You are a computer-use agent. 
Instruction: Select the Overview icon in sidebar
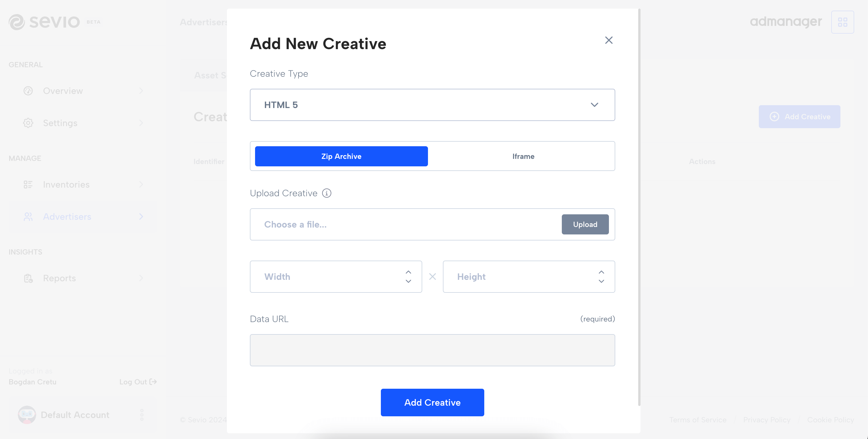click(28, 91)
